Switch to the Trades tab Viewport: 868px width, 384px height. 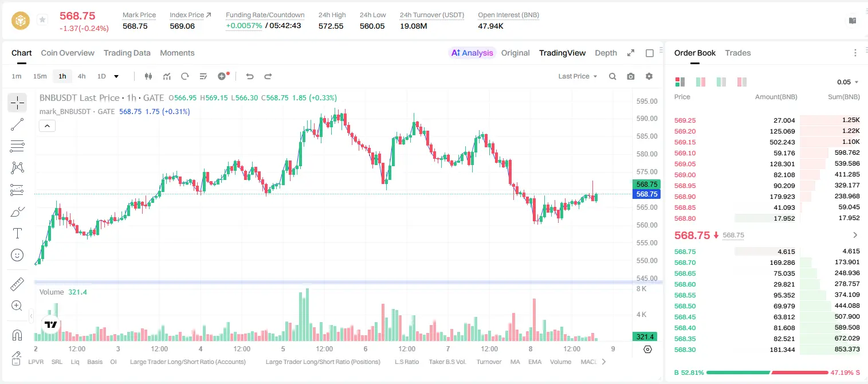pos(737,53)
